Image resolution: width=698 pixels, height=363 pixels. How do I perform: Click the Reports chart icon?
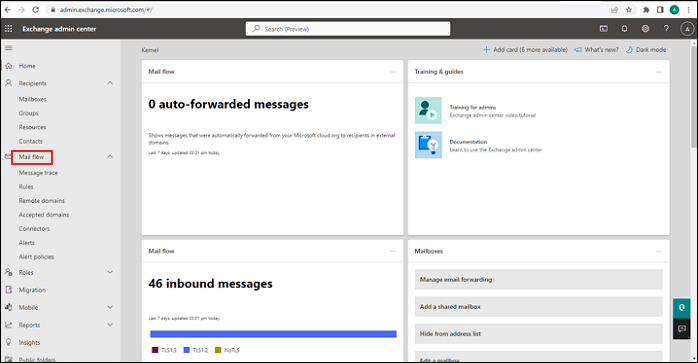[8, 325]
